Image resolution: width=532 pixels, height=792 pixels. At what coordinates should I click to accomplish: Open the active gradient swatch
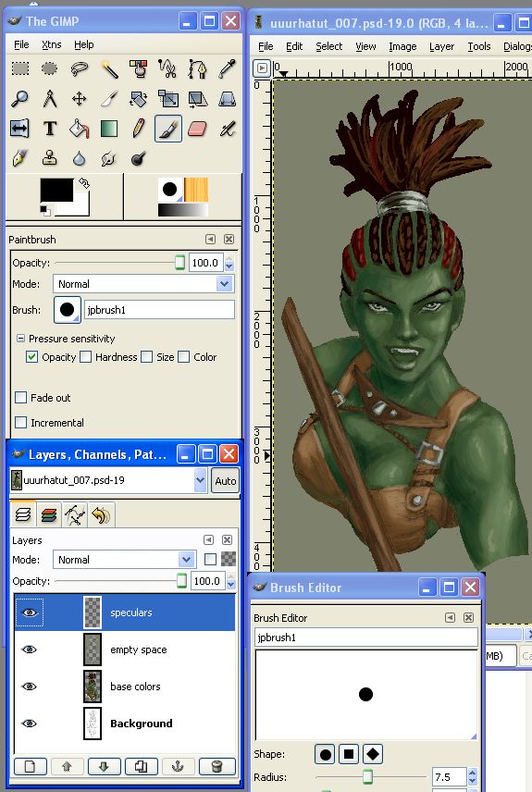[183, 210]
